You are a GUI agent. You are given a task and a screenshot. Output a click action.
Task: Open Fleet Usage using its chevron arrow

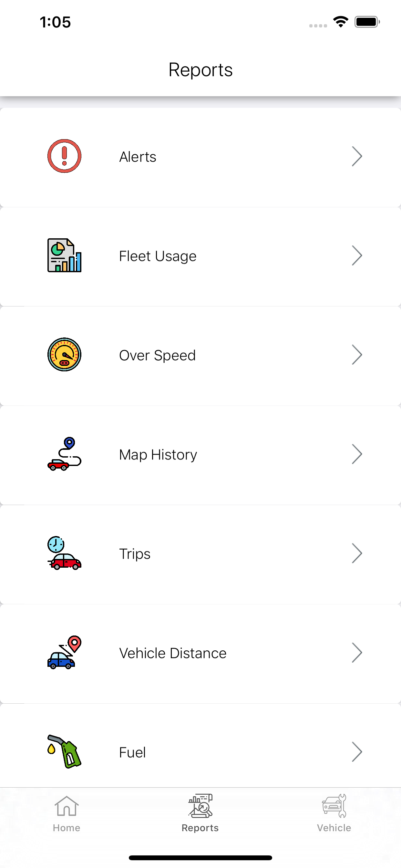click(357, 255)
